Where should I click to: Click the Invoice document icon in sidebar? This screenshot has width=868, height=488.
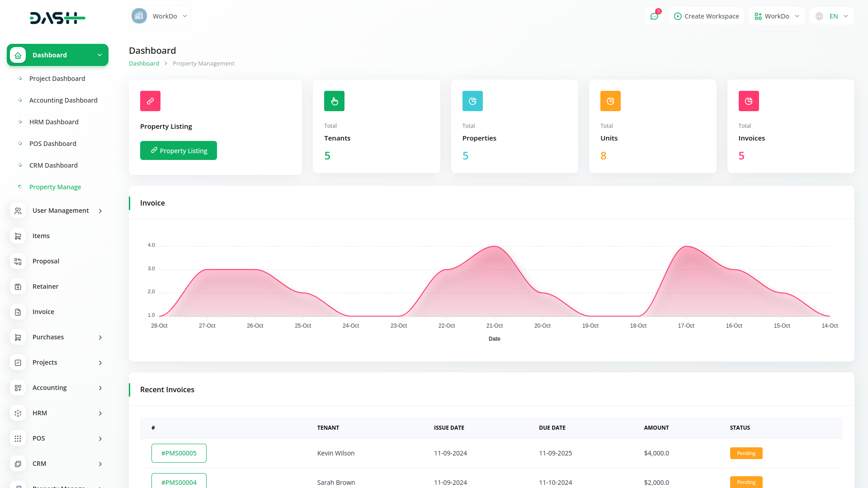coord(18,312)
